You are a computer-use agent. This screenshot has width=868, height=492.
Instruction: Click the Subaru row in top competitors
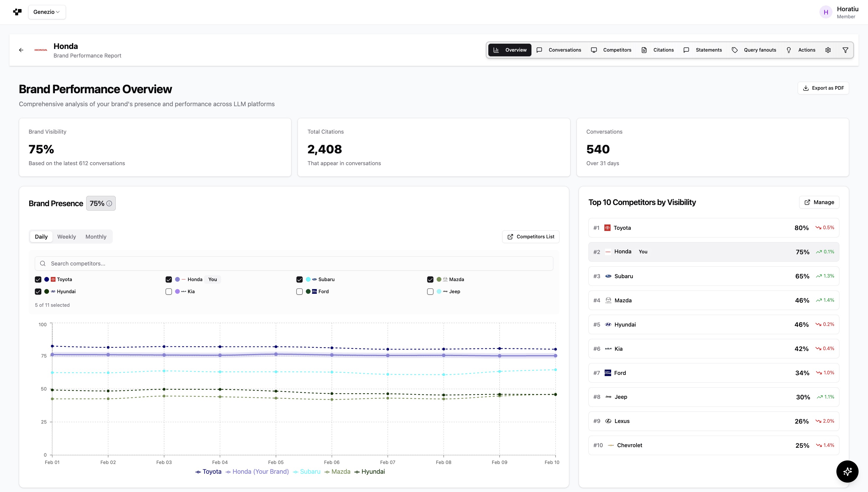714,276
